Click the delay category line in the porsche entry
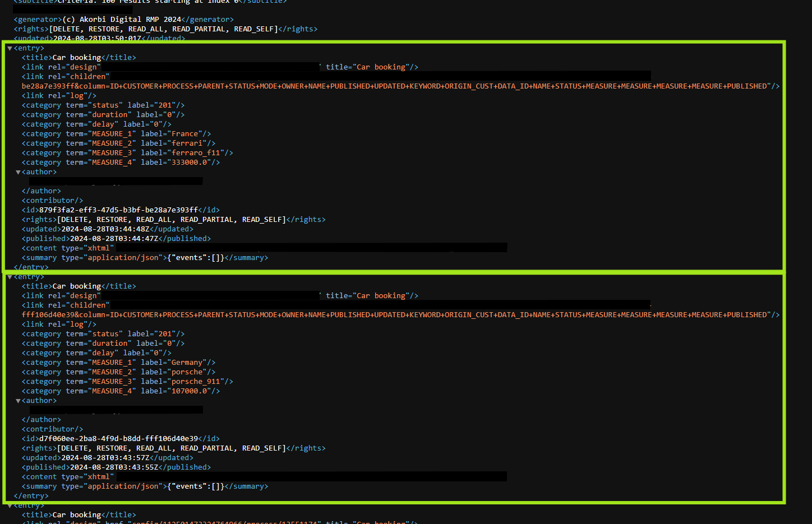Viewport: 812px width, 524px height. 96,353
